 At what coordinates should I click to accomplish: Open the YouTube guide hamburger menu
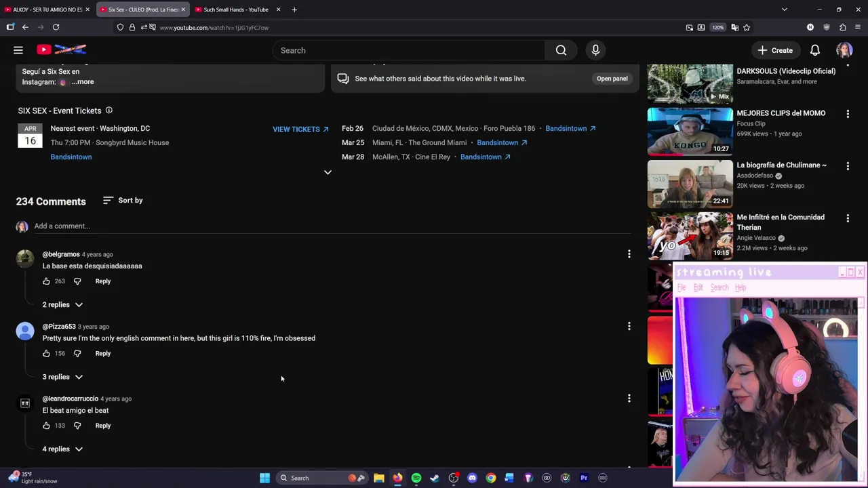18,50
